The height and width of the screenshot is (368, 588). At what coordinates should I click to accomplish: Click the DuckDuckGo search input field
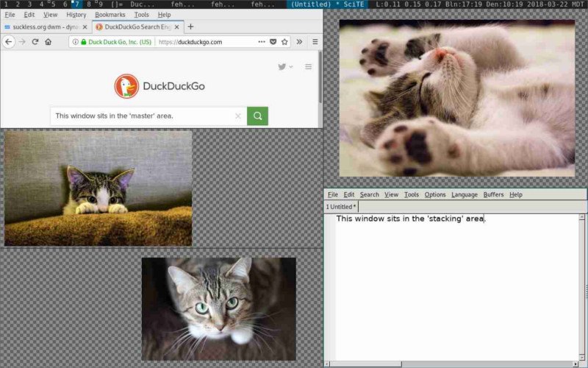point(140,116)
